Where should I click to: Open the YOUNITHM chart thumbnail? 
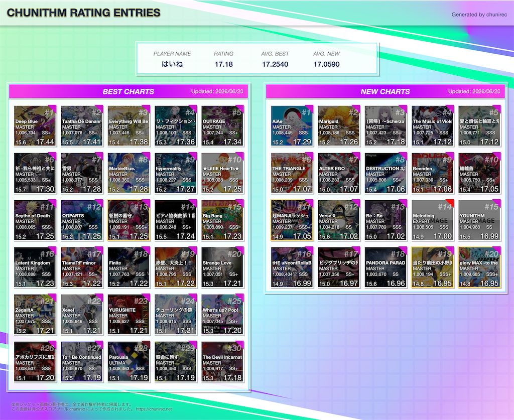point(479,220)
